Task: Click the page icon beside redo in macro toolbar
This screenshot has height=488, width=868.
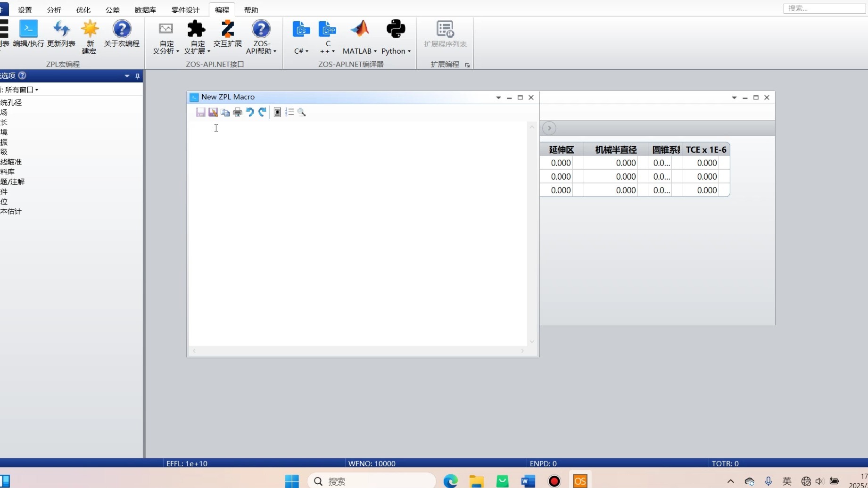Action: [277, 112]
